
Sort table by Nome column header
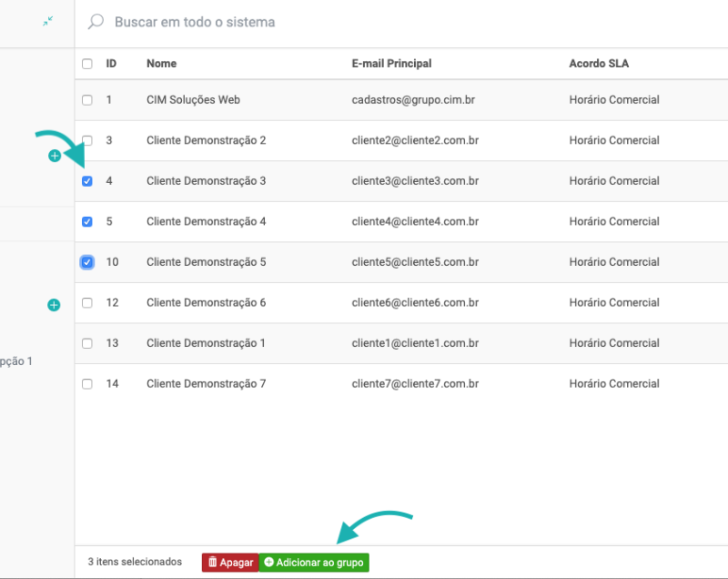pyautogui.click(x=161, y=64)
